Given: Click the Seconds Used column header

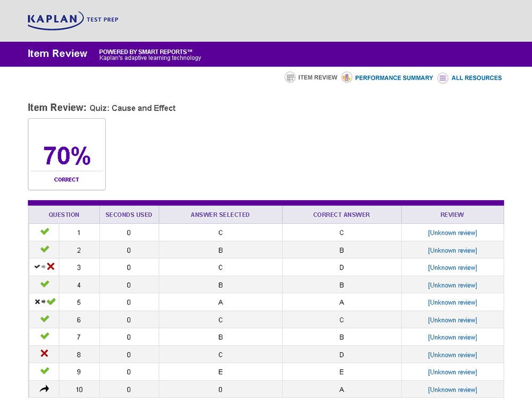Looking at the screenshot, I should (129, 215).
